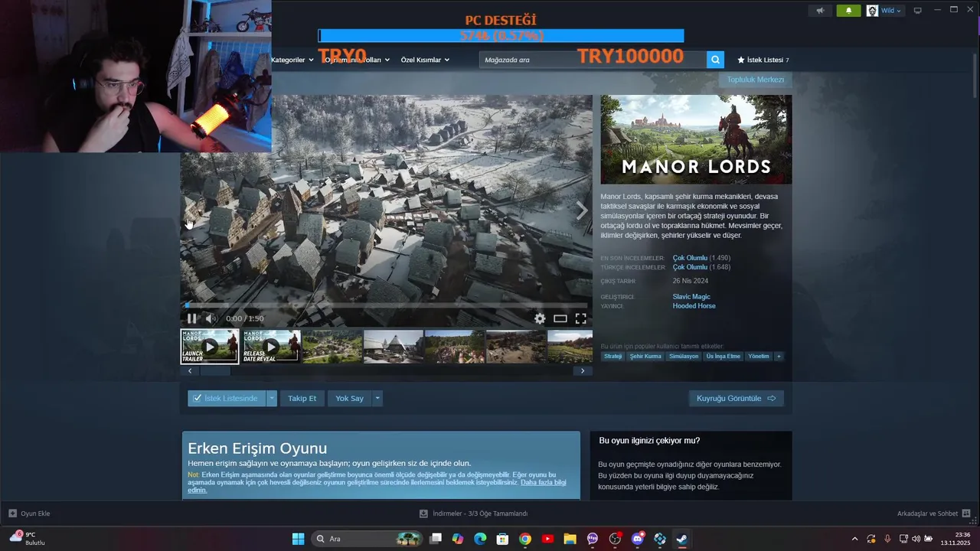Select the Simülasyon tag
The height and width of the screenshot is (551, 980).
(684, 357)
